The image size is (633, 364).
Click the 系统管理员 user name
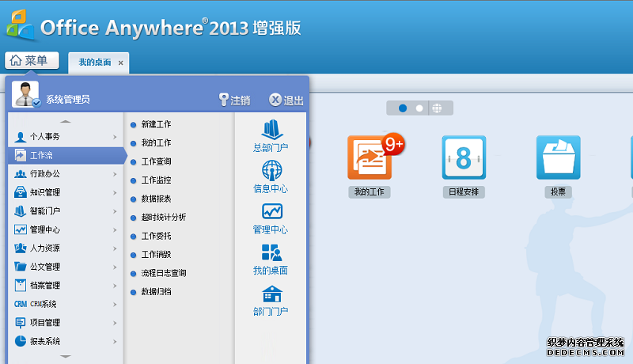68,99
